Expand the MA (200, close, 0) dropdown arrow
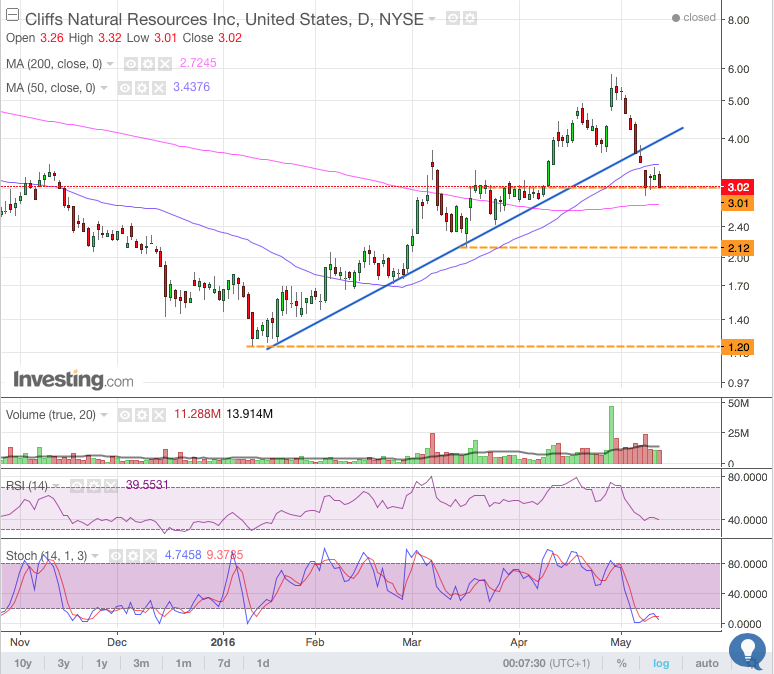The width and height of the screenshot is (774, 674). (110, 64)
